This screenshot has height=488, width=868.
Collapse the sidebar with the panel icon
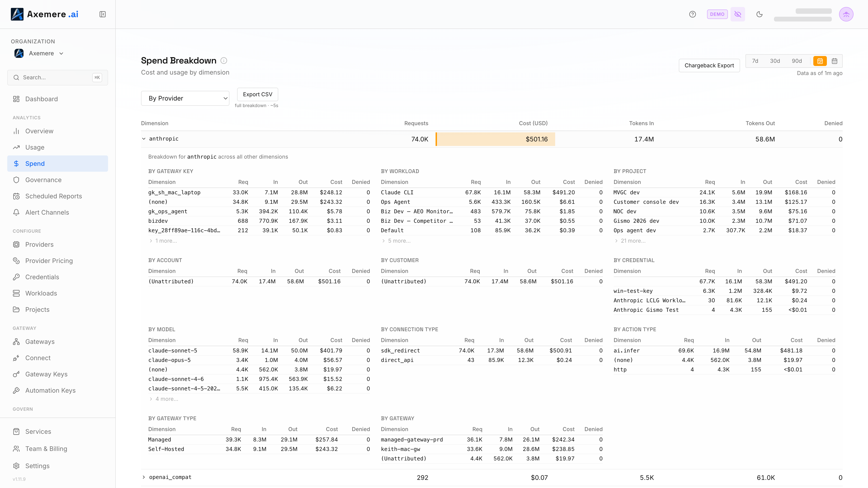[103, 14]
